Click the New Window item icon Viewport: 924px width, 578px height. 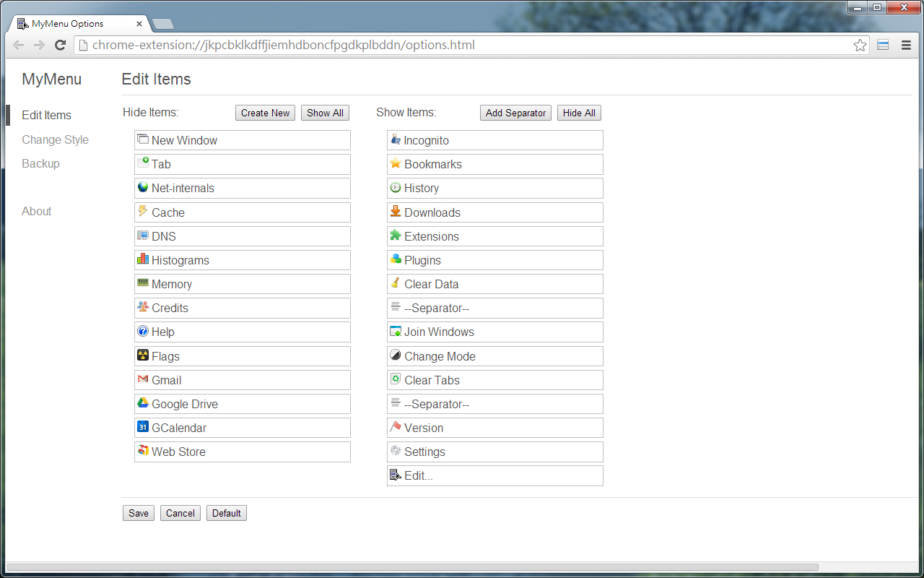[x=143, y=139]
